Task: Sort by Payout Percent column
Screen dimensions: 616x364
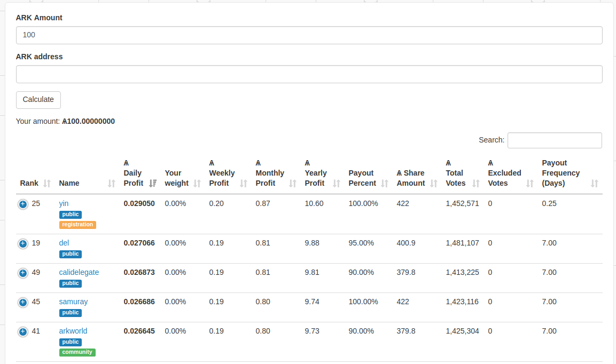Action: point(385,184)
